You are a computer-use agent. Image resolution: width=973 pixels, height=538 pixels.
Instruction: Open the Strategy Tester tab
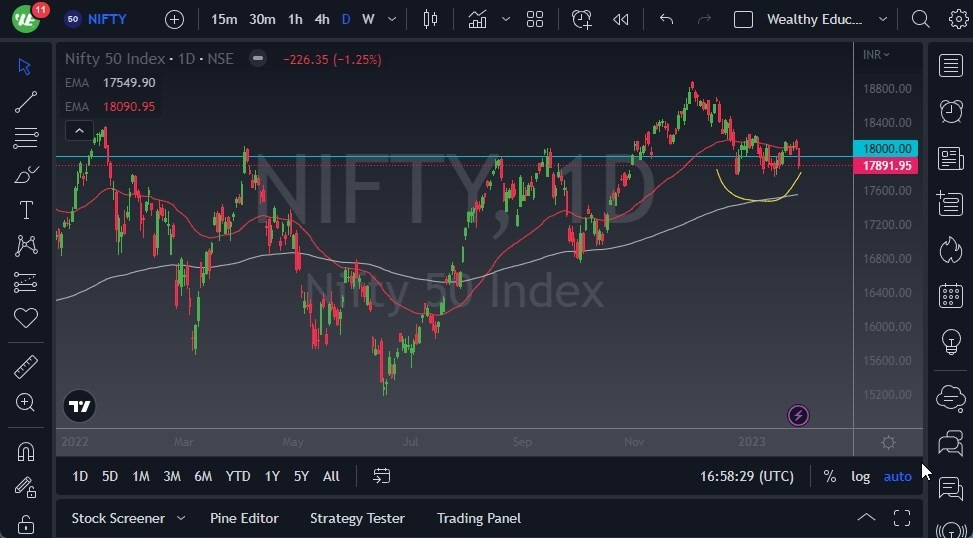[357, 518]
